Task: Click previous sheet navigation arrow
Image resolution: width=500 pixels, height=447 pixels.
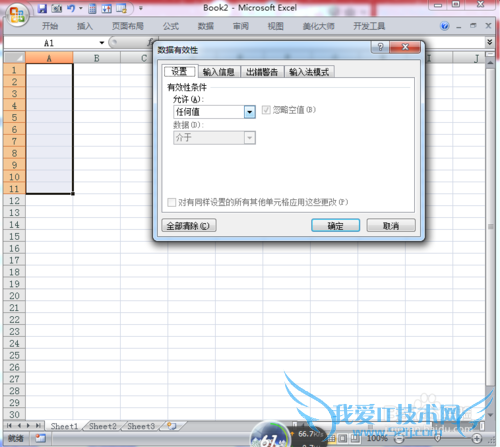Action: [19, 426]
